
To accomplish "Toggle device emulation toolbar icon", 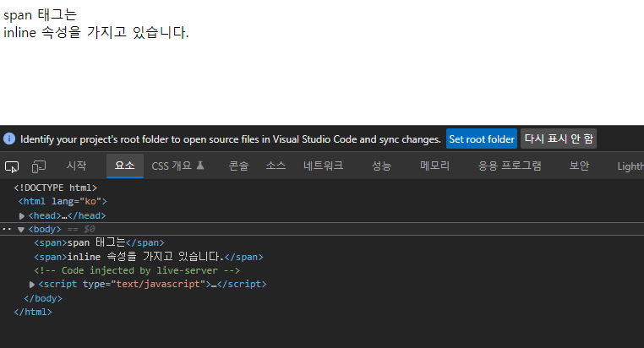I will [39, 166].
